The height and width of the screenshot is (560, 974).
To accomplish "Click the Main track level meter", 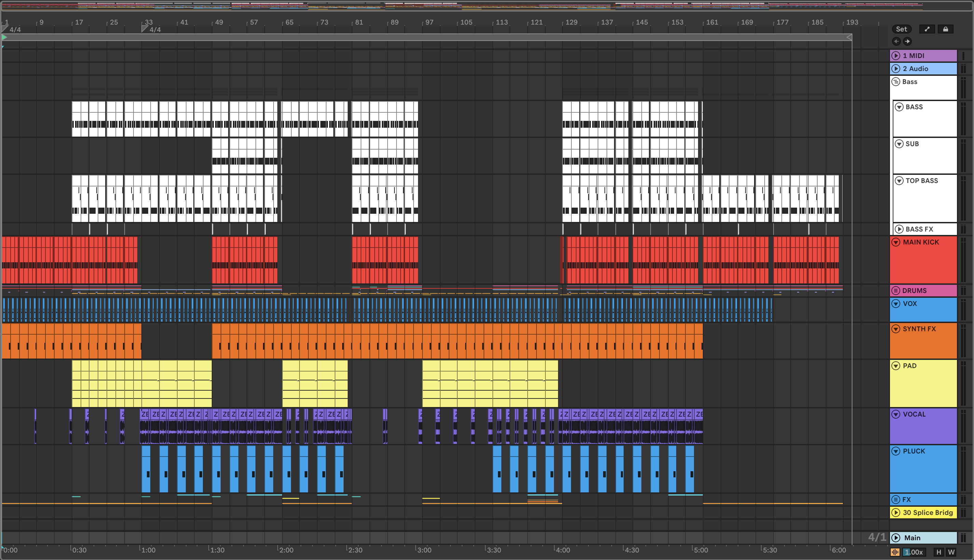I will (964, 538).
